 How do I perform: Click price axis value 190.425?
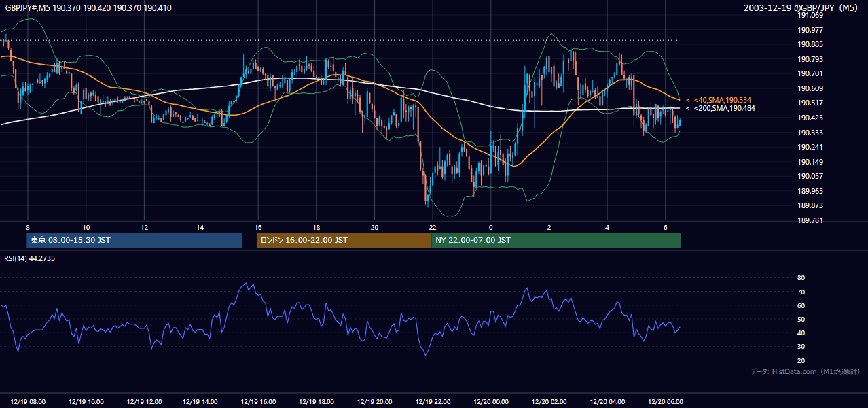(812, 118)
